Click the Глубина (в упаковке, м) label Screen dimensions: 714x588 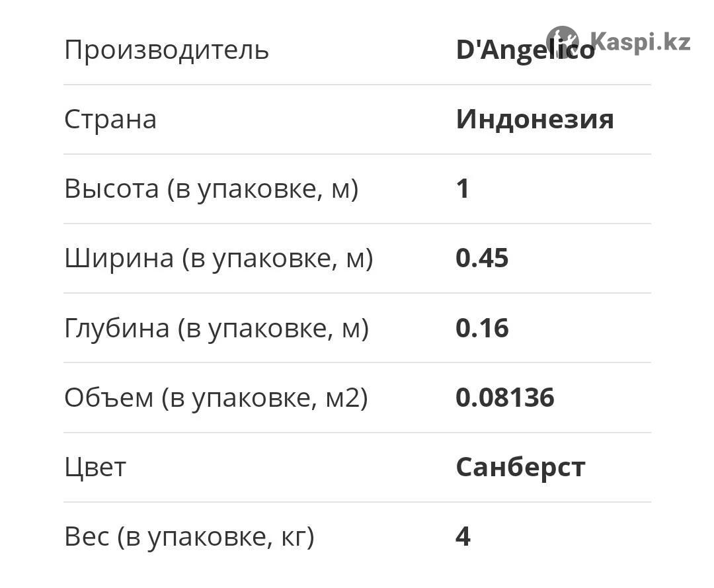click(216, 328)
